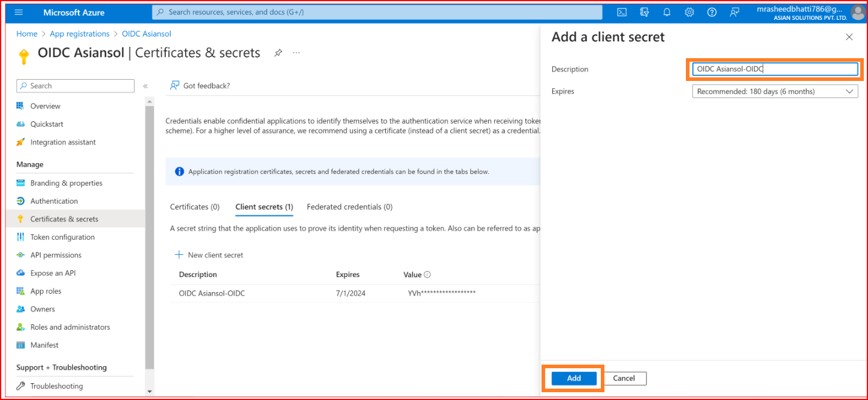868x400 pixels.
Task: Open portal Settings gear
Action: click(689, 12)
